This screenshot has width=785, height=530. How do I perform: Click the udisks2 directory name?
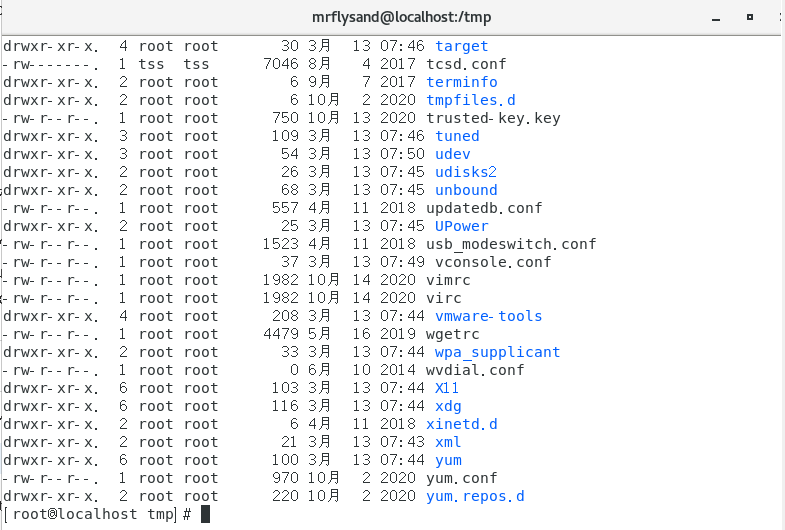pyautogui.click(x=466, y=172)
